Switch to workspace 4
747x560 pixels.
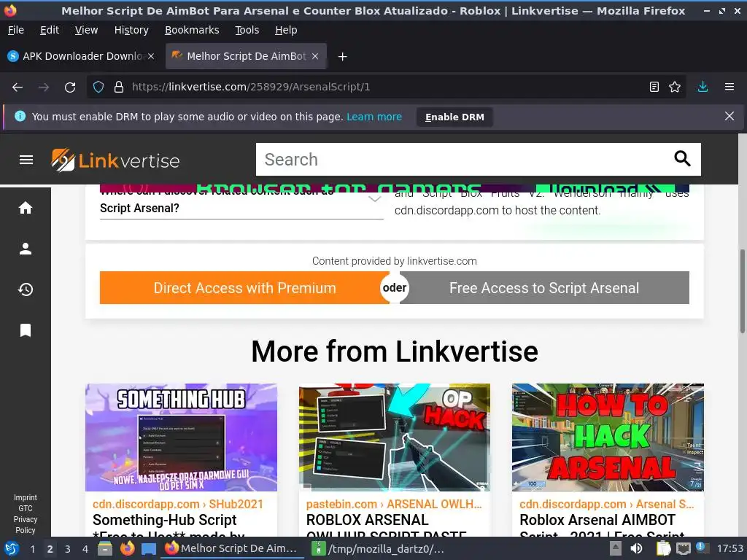tap(85, 549)
